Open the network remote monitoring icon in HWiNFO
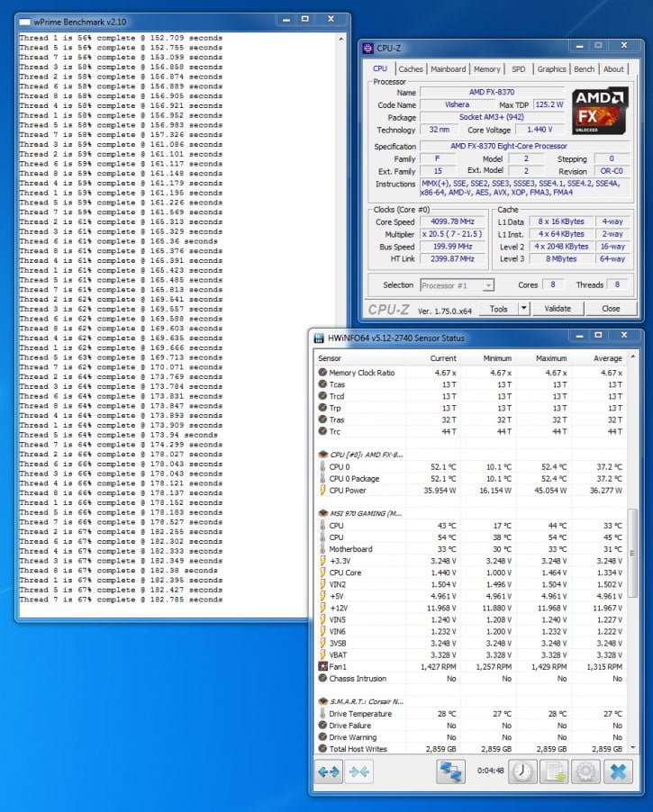The height and width of the screenshot is (812, 653). point(449,772)
